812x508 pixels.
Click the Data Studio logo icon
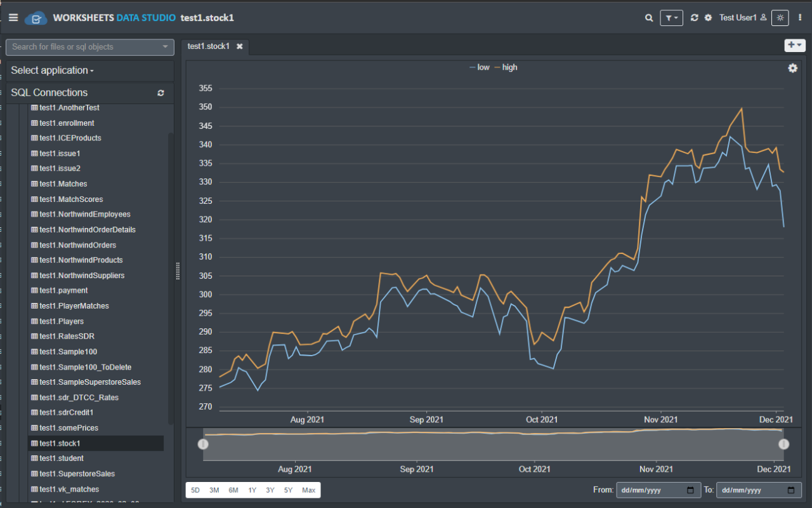point(36,17)
